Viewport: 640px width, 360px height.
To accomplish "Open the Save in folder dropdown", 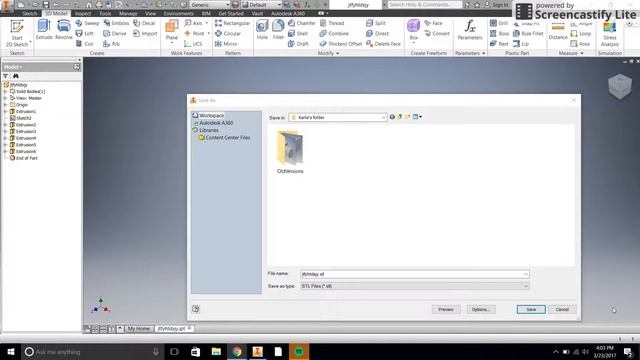I will point(383,117).
